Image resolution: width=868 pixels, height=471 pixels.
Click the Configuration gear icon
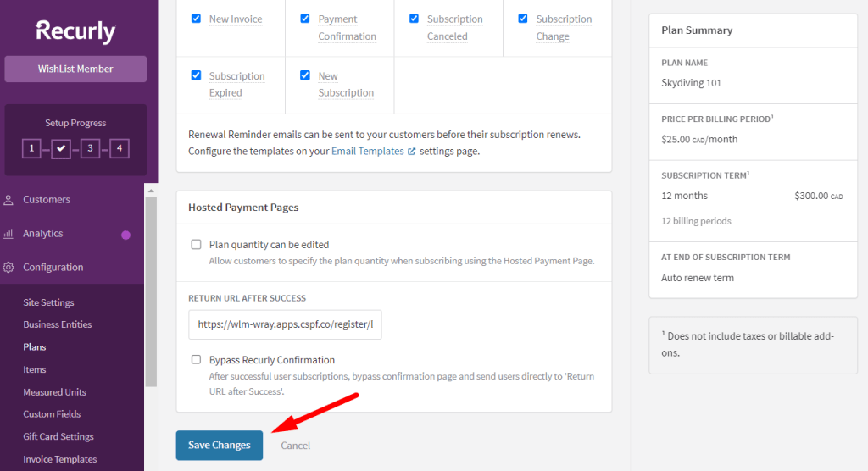point(8,268)
